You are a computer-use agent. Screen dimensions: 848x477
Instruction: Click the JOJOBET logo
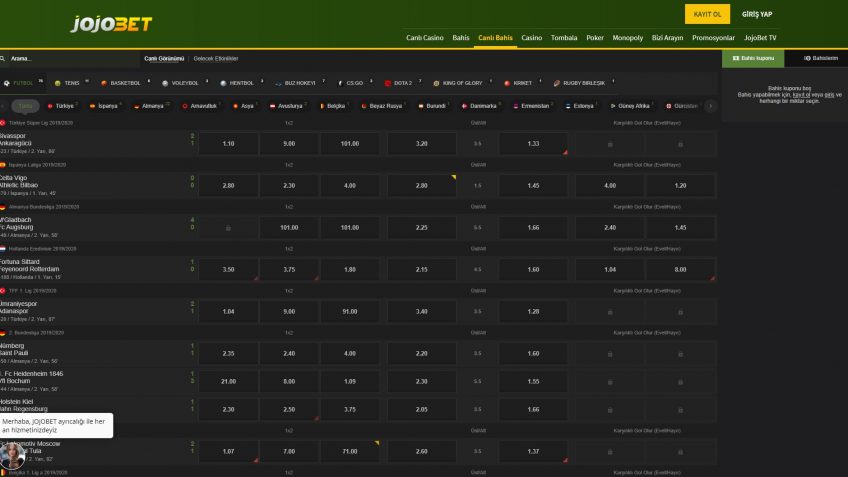(111, 24)
